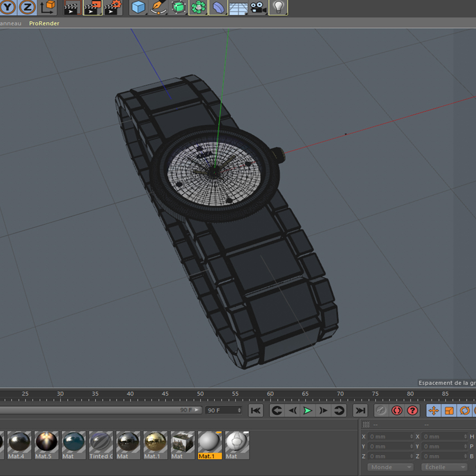Toggle the Y axis lock
Viewport: 476px width, 476px height.
tap(7, 7)
